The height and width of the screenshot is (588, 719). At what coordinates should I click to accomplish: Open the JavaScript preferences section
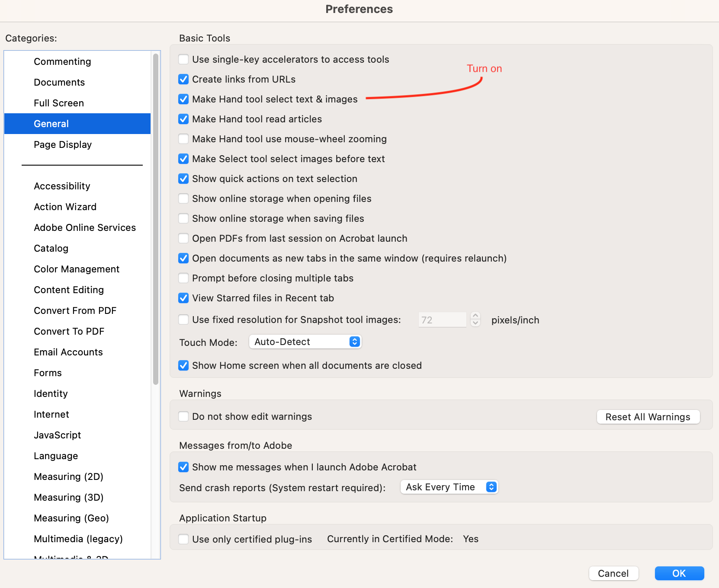[x=57, y=435]
